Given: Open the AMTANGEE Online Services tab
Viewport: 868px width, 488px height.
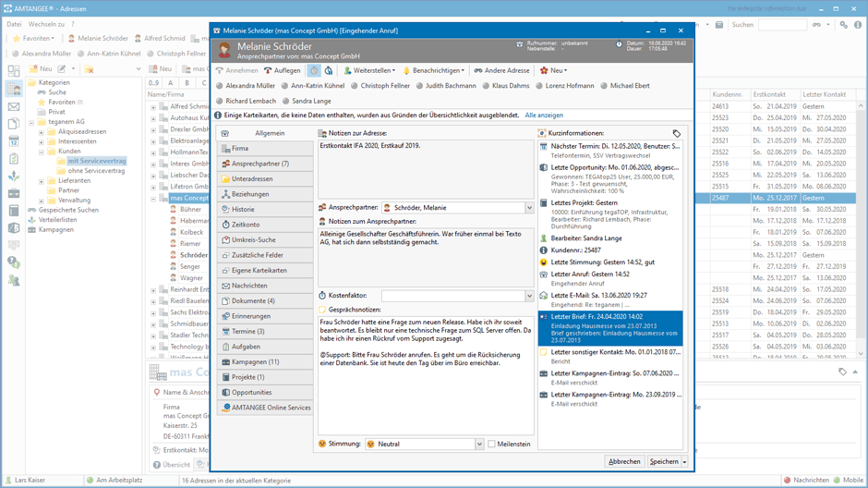Looking at the screenshot, I should point(265,408).
